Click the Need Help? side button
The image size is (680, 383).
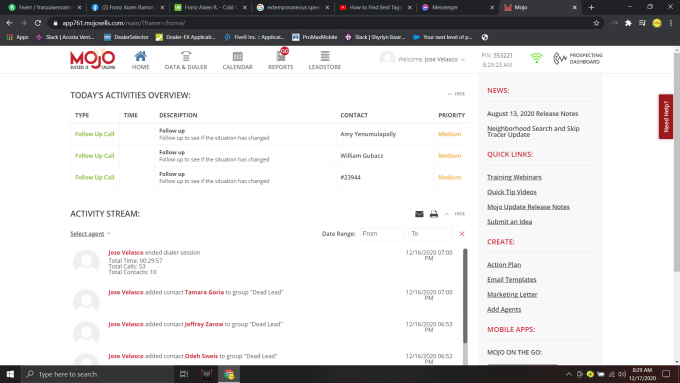click(x=666, y=116)
